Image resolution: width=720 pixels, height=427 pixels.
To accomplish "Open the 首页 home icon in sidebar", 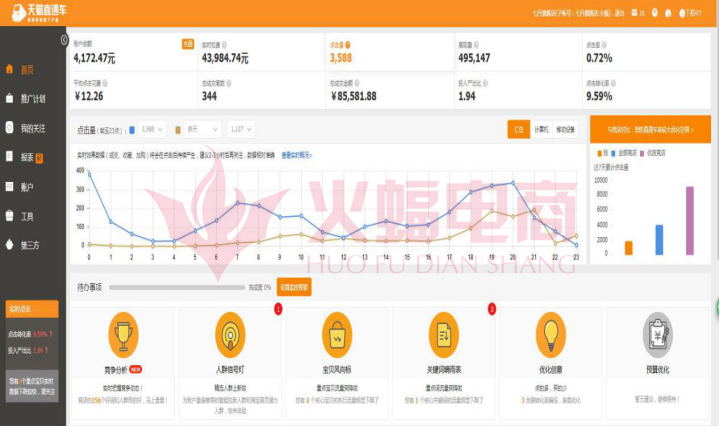I will (x=11, y=69).
